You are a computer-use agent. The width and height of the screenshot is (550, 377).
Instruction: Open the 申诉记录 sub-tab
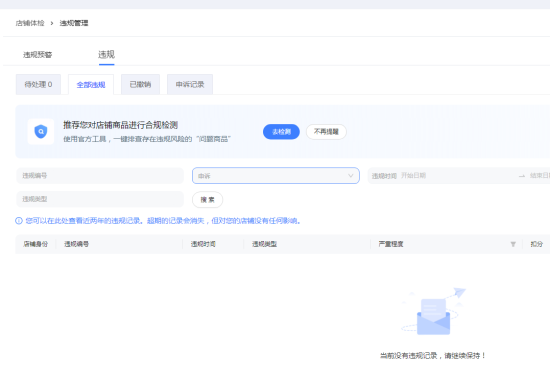(x=190, y=85)
